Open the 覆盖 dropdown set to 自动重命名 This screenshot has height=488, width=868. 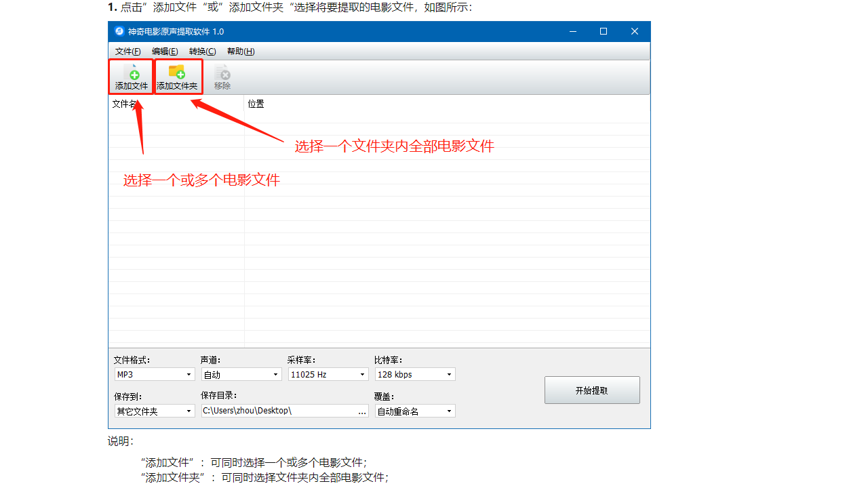coord(450,411)
